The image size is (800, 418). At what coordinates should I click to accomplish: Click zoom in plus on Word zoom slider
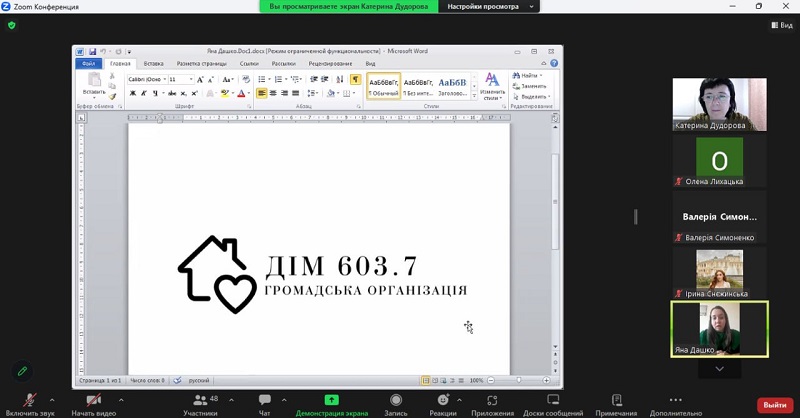[546, 381]
